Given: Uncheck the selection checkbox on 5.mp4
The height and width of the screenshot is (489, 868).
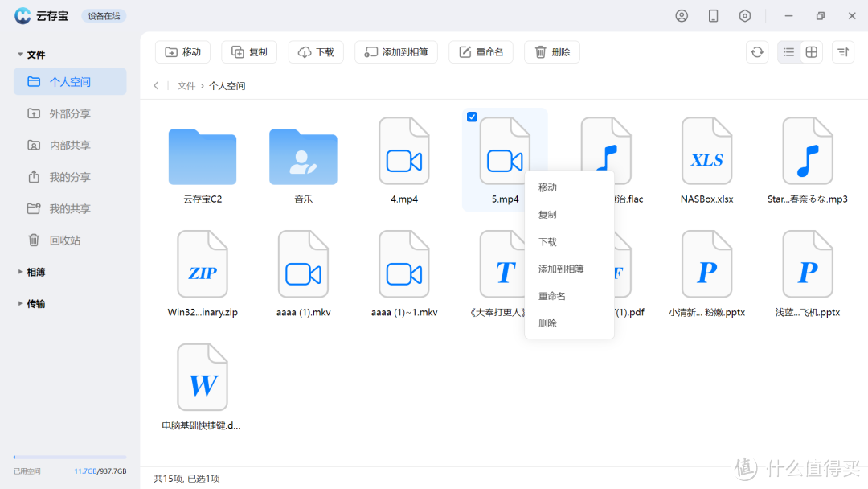Looking at the screenshot, I should pos(471,116).
